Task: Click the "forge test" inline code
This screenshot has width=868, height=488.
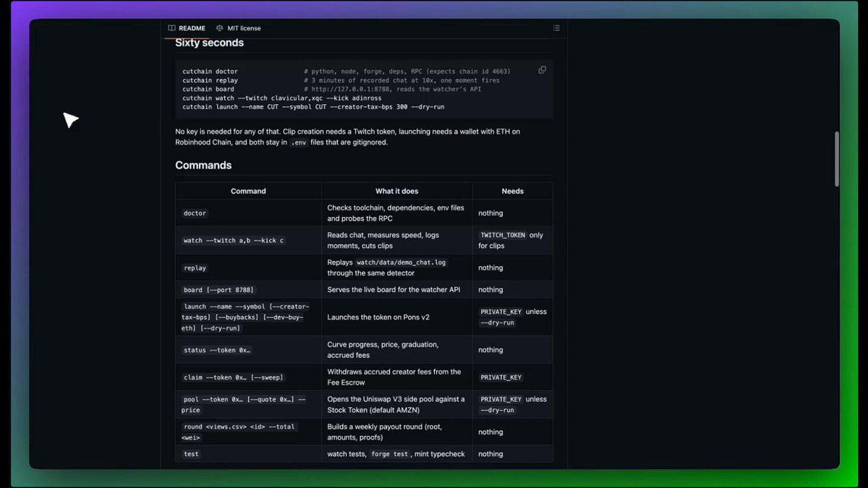Action: [x=391, y=454]
